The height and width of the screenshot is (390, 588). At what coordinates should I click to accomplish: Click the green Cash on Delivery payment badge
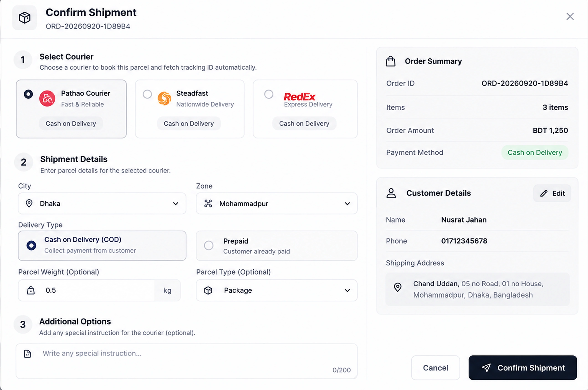(535, 152)
